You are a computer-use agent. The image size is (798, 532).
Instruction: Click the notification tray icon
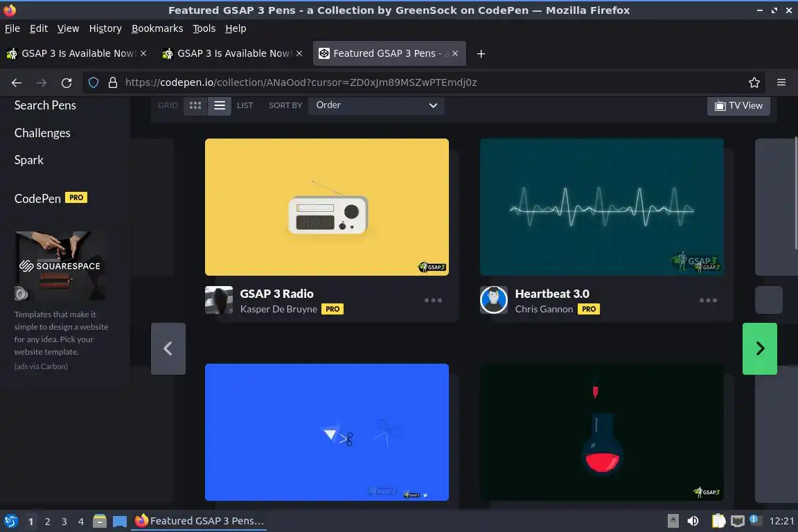pos(755,520)
